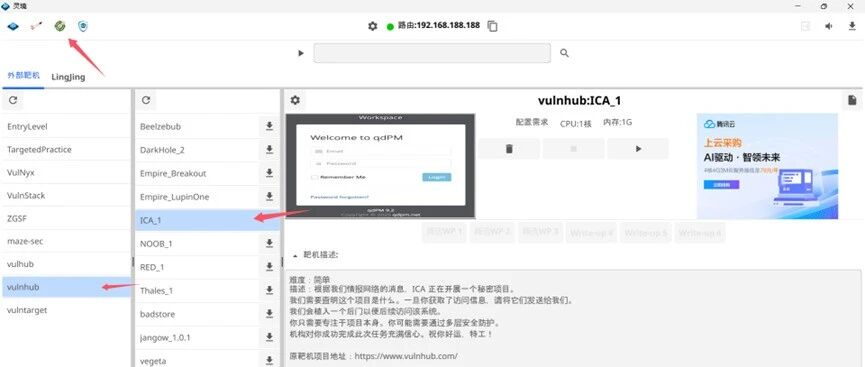865x367 pixels.
Task: Download the Empire_LupinOne machine
Action: (269, 196)
